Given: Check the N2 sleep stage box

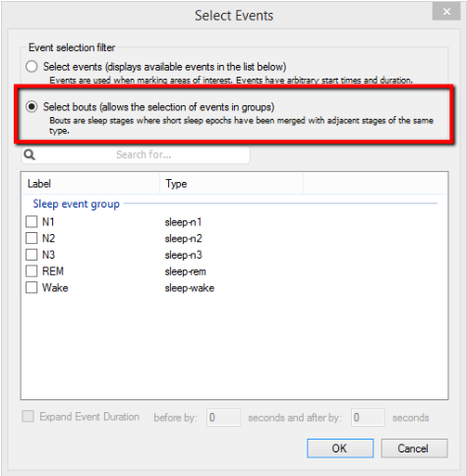Looking at the screenshot, I should pos(31,238).
